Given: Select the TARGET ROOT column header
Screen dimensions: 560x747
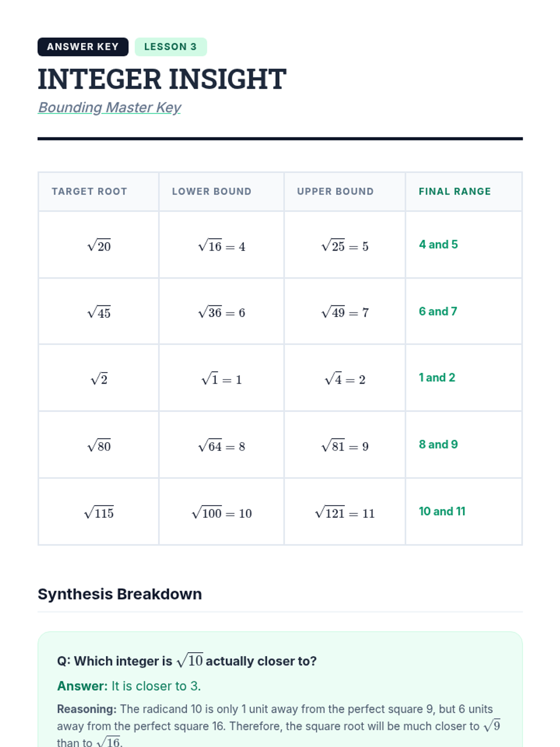Looking at the screenshot, I should click(x=89, y=191).
